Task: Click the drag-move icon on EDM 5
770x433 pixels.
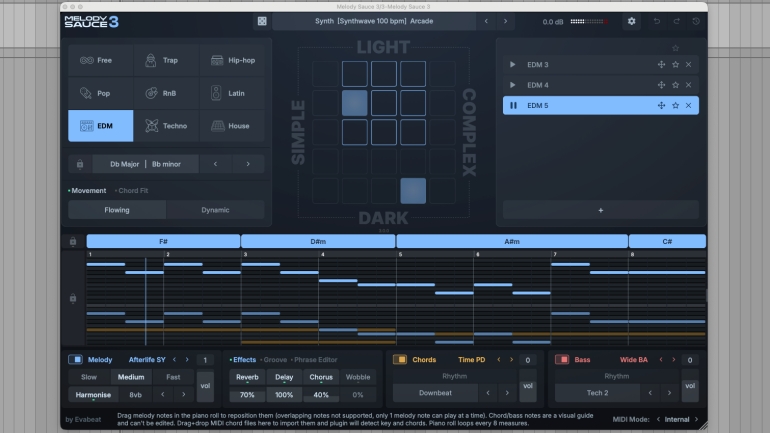Action: (661, 105)
